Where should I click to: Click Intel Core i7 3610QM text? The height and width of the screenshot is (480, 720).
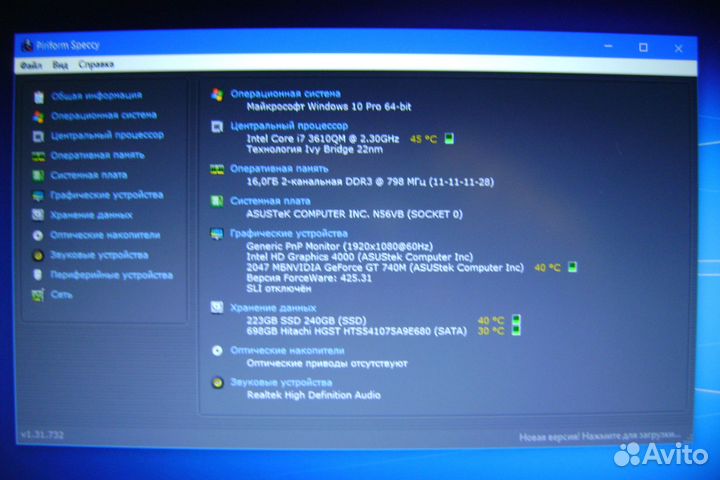tap(323, 138)
